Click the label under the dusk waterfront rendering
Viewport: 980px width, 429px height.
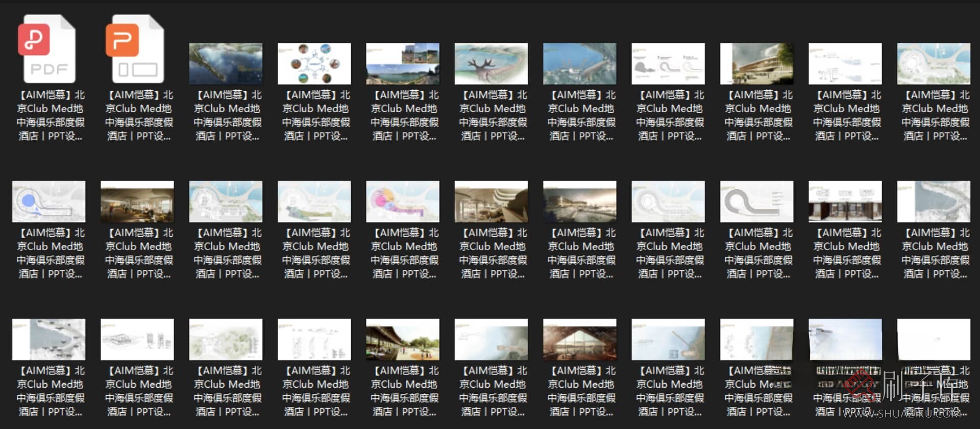click(x=581, y=253)
